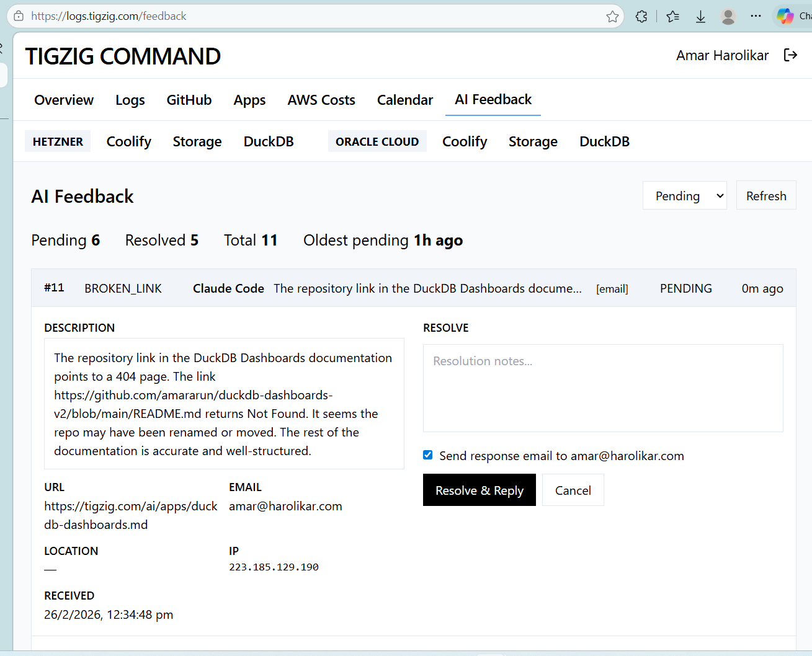Switch to the Logs tab

tap(130, 100)
